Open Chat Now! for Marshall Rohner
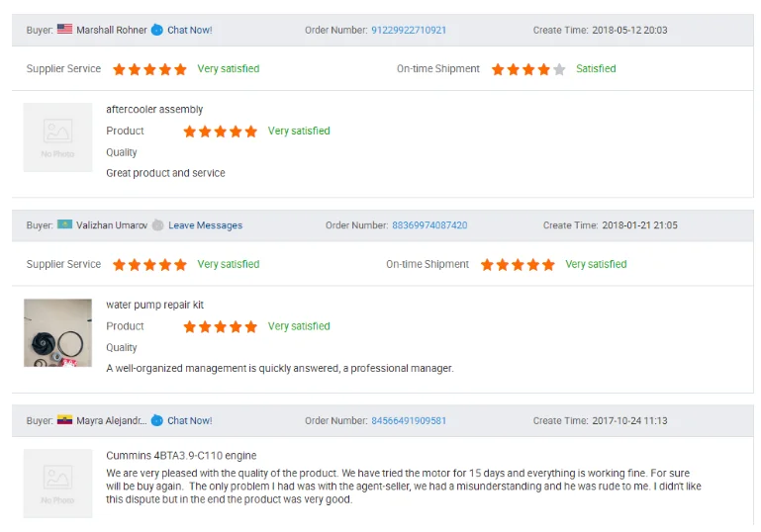 (189, 30)
